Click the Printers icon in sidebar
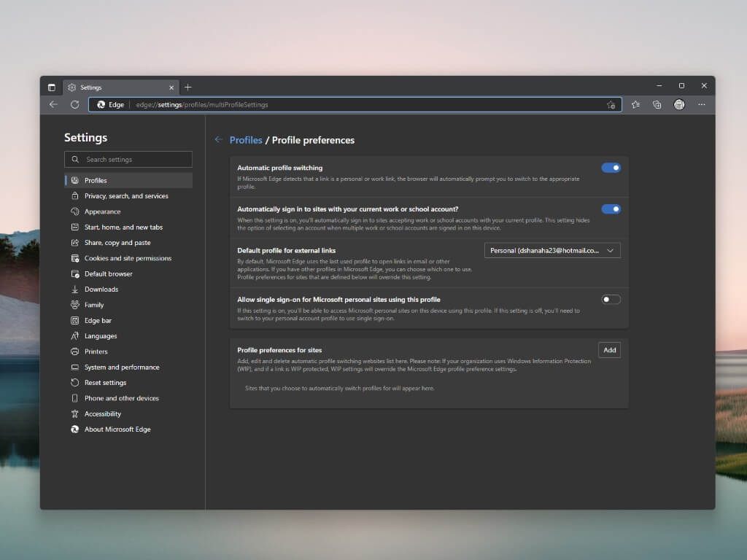The height and width of the screenshot is (560, 747). 75,351
